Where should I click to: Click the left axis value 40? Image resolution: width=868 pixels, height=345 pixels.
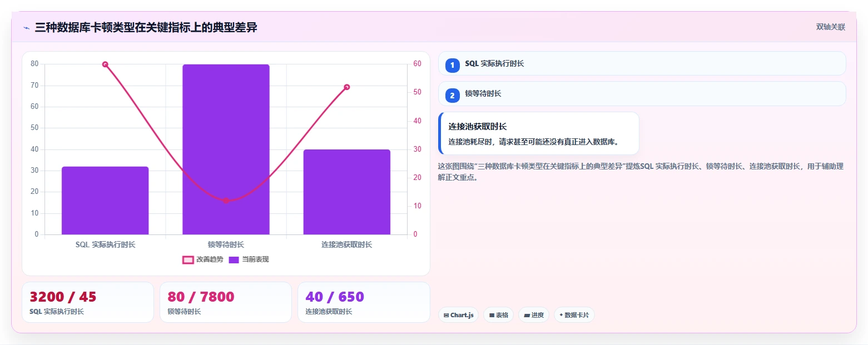pos(34,149)
